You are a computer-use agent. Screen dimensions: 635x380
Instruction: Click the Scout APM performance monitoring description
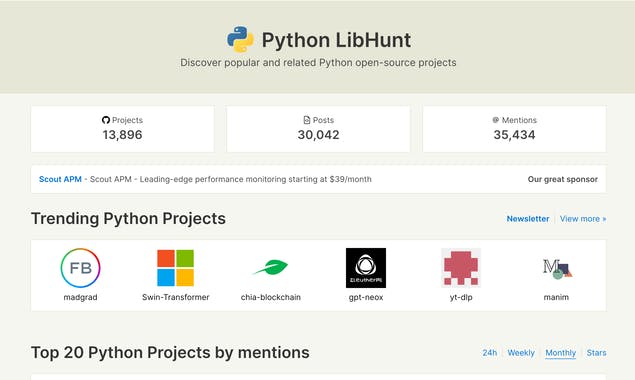pyautogui.click(x=230, y=179)
